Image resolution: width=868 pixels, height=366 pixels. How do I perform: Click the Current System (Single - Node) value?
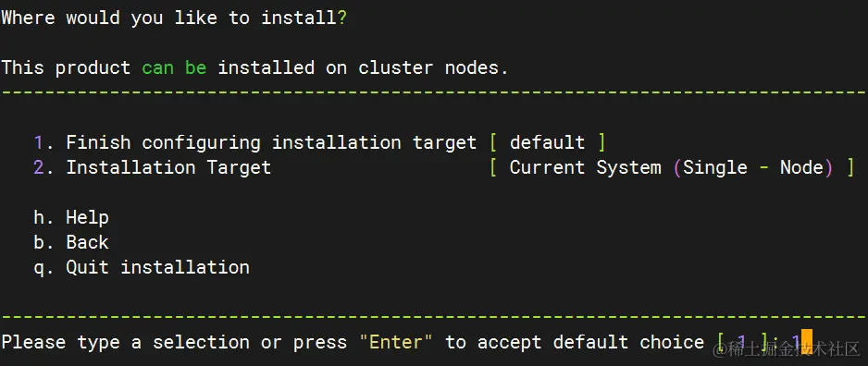[x=672, y=167]
